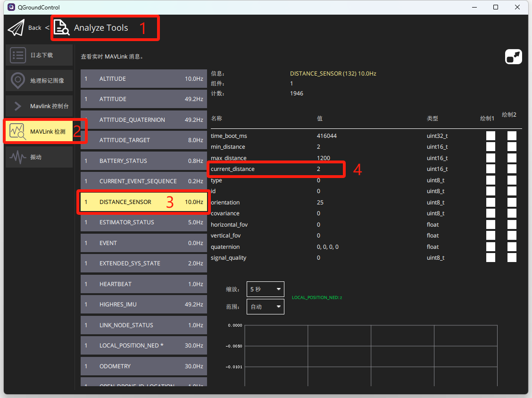
Task: Click the quaternion value 0, 0, 0, 0
Action: click(x=327, y=247)
